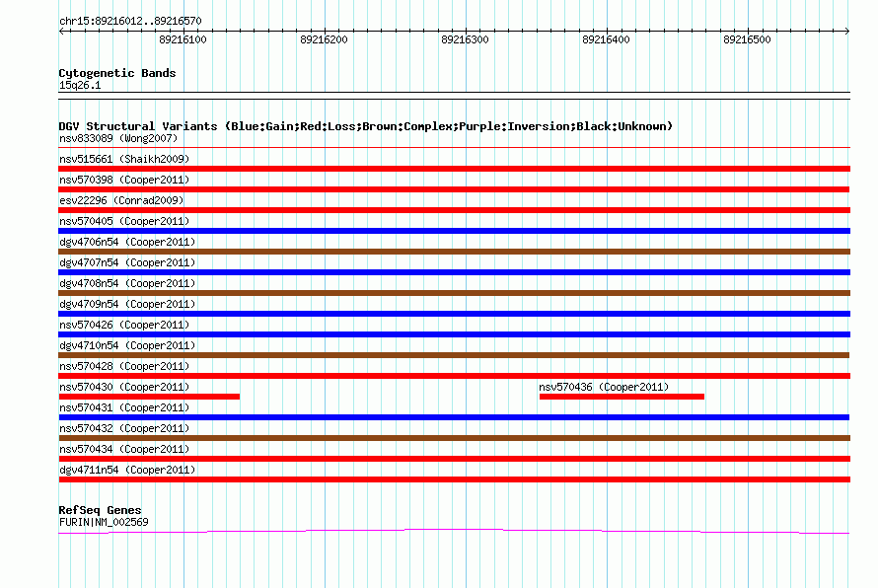
Task: Click the dgv4711n54 (Cooper2011) label
Action: pos(127,470)
